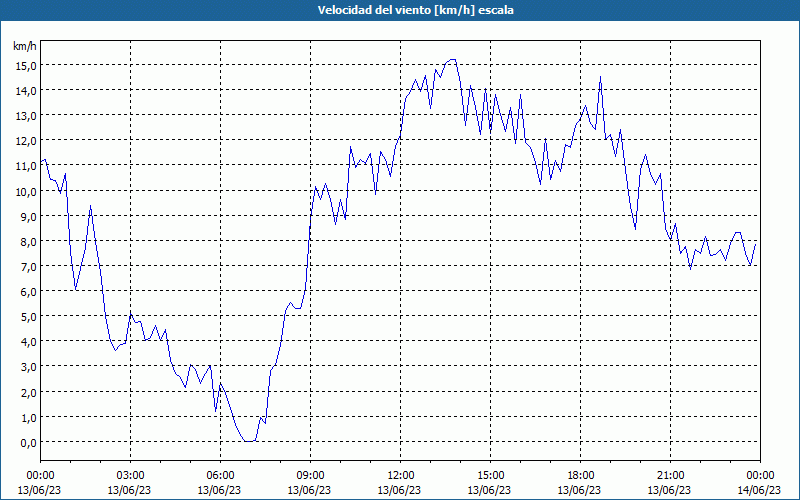Click the wind speed spike near 18:40
Viewport: 800px width, 500px height.
click(x=601, y=77)
